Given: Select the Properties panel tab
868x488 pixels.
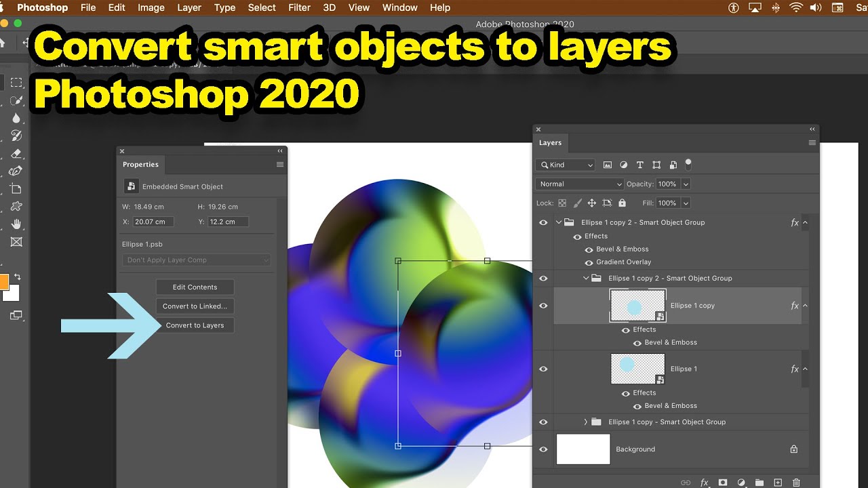Looking at the screenshot, I should [141, 165].
